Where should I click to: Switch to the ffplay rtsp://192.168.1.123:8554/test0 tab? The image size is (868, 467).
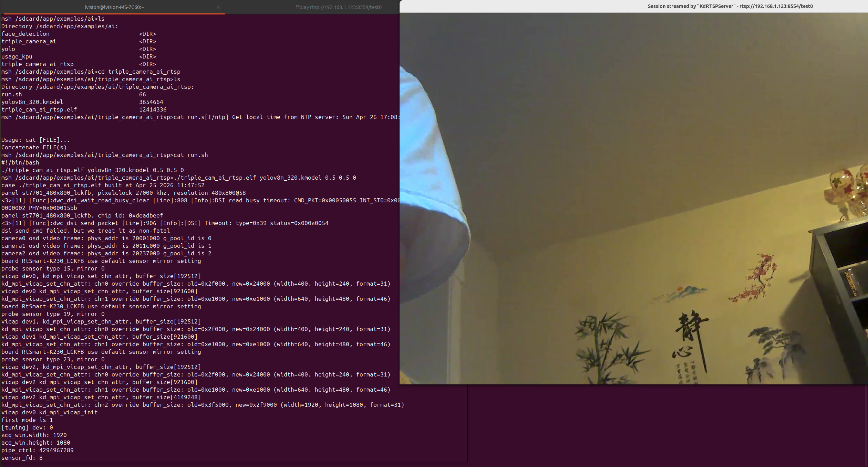[339, 7]
